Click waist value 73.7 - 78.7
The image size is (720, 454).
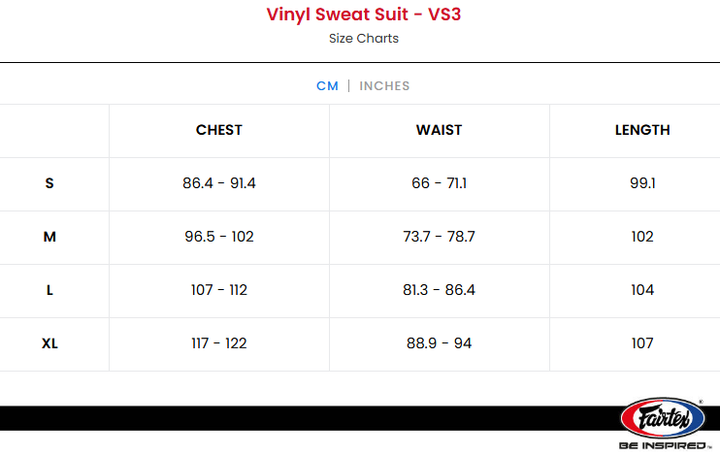(x=439, y=236)
